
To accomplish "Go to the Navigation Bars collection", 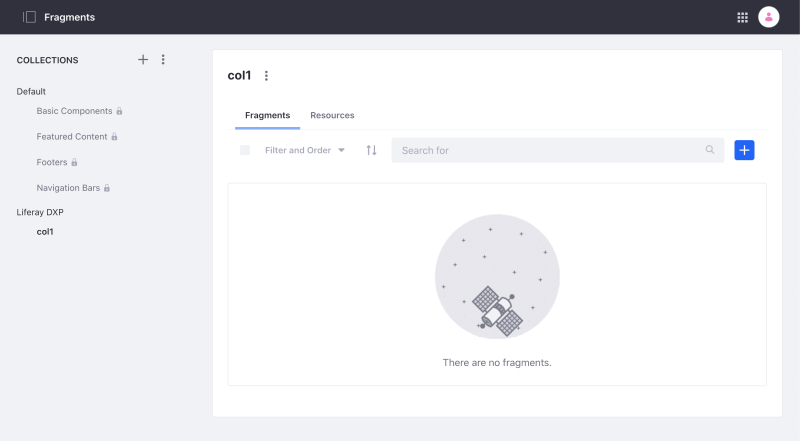I will tap(68, 188).
